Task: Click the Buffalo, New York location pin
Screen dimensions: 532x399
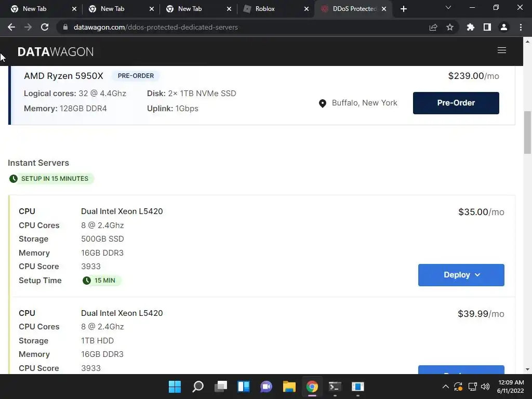Action: (323, 103)
